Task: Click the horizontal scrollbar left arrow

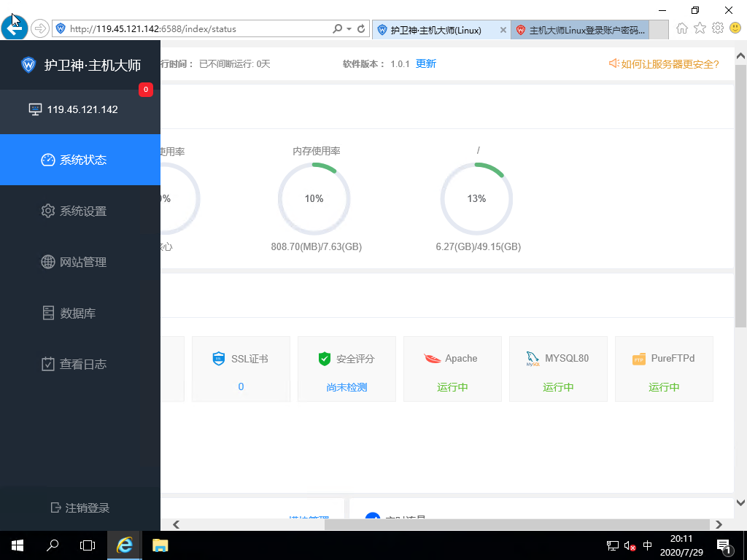Action: [x=177, y=524]
